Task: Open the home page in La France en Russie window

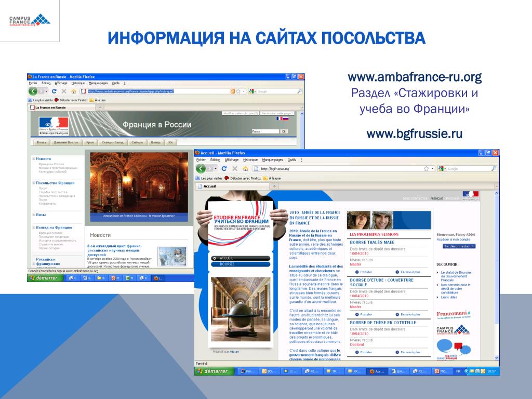Action: tap(74, 91)
